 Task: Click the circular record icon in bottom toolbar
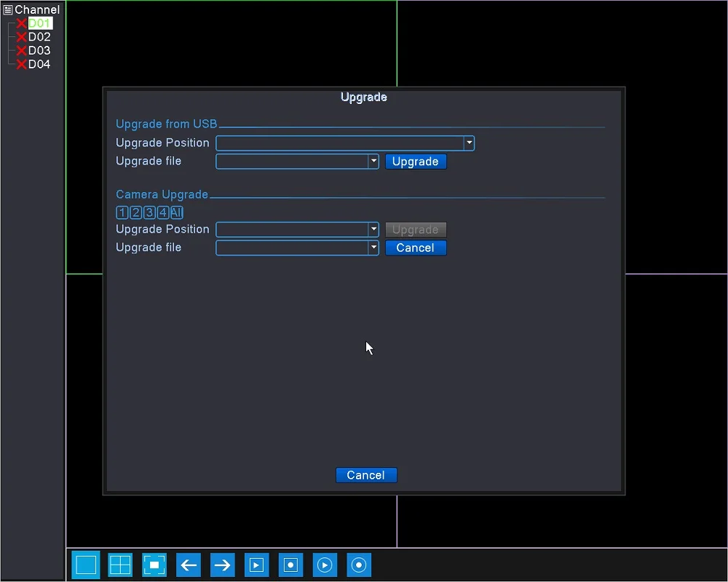359,565
